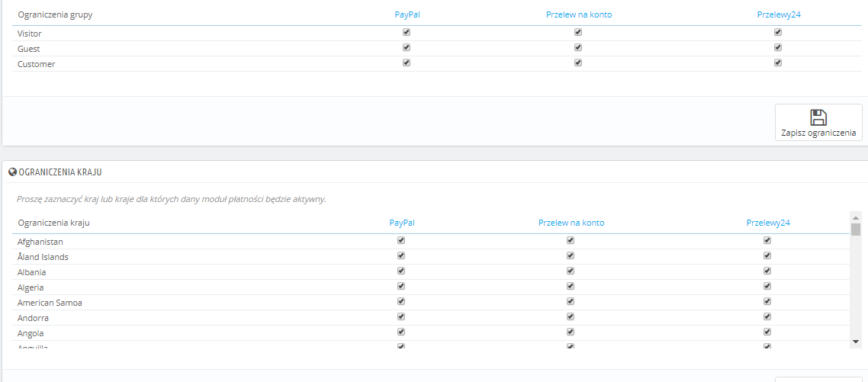Select the Algeria country label
The image size is (868, 382).
(x=31, y=288)
